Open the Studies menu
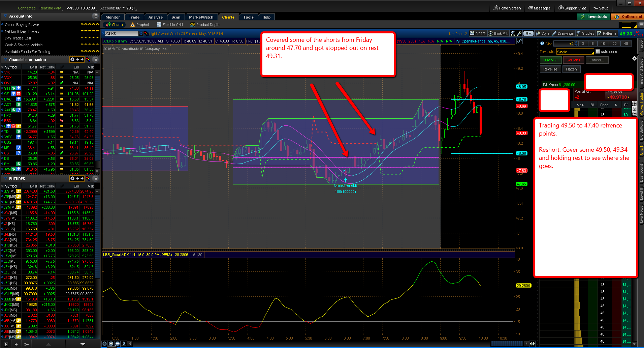Image resolution: width=644 pixels, height=348 pixels. pos(585,33)
